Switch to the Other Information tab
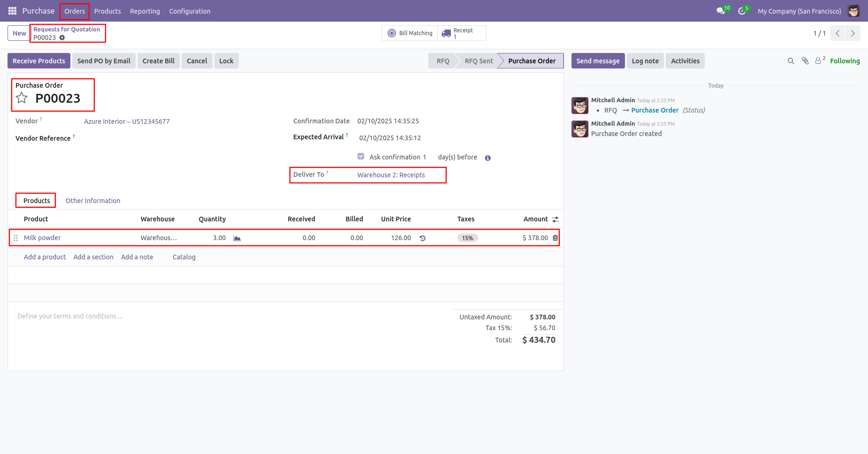The image size is (868, 454). click(x=93, y=201)
